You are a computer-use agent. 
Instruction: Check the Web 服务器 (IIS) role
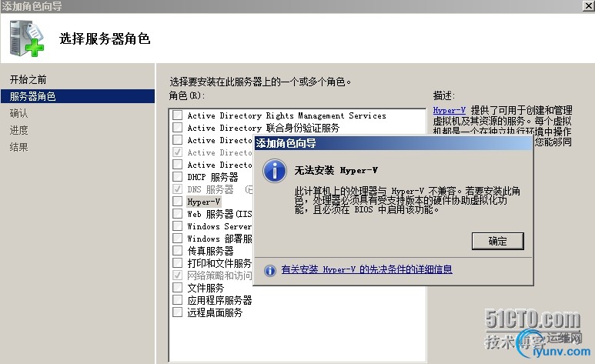pyautogui.click(x=178, y=213)
